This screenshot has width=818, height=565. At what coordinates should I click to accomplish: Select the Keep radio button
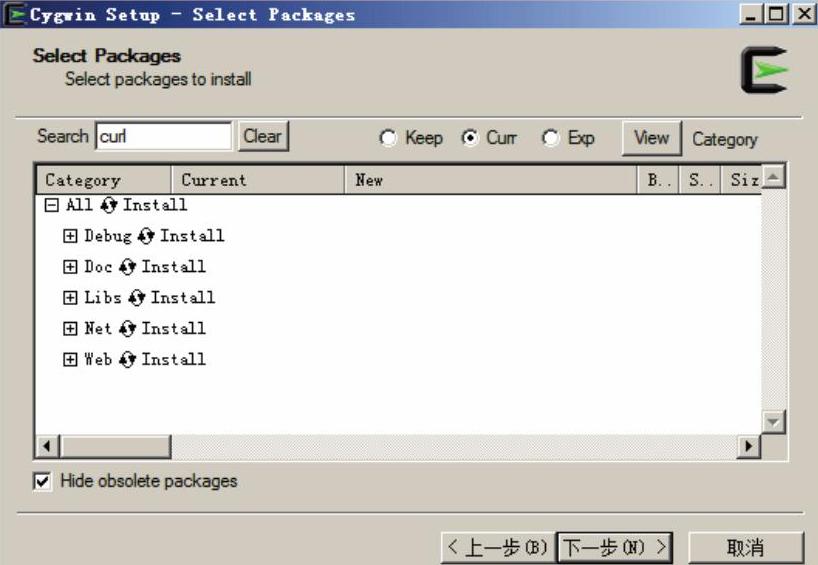[388, 138]
